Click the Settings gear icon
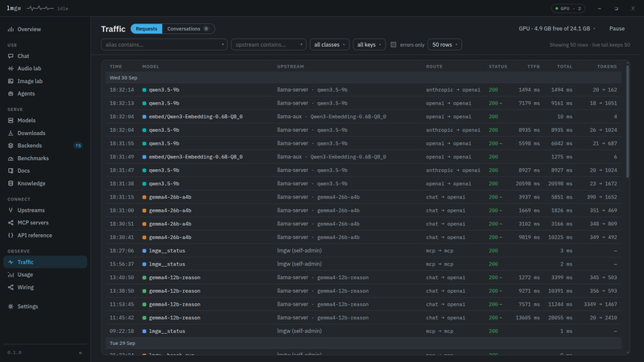 [10, 306]
